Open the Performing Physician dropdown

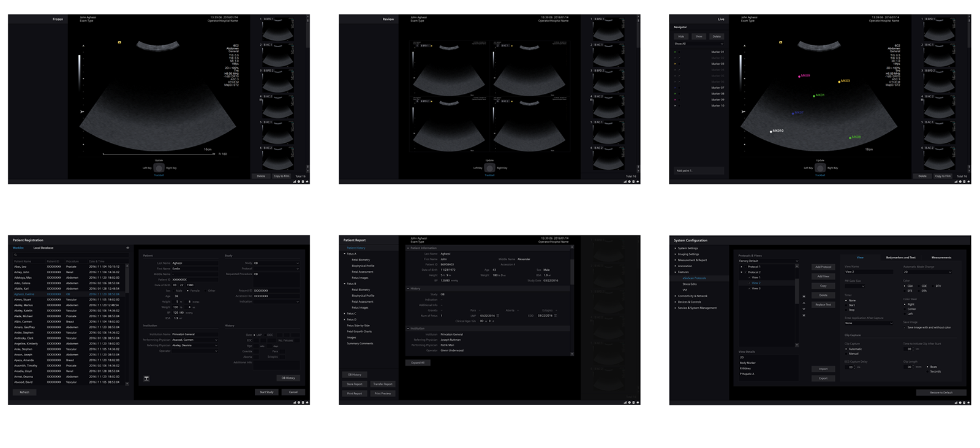point(195,340)
